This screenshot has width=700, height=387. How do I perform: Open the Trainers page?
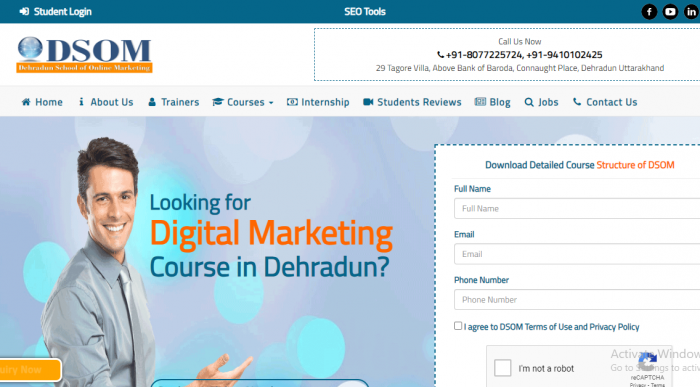pyautogui.click(x=174, y=102)
